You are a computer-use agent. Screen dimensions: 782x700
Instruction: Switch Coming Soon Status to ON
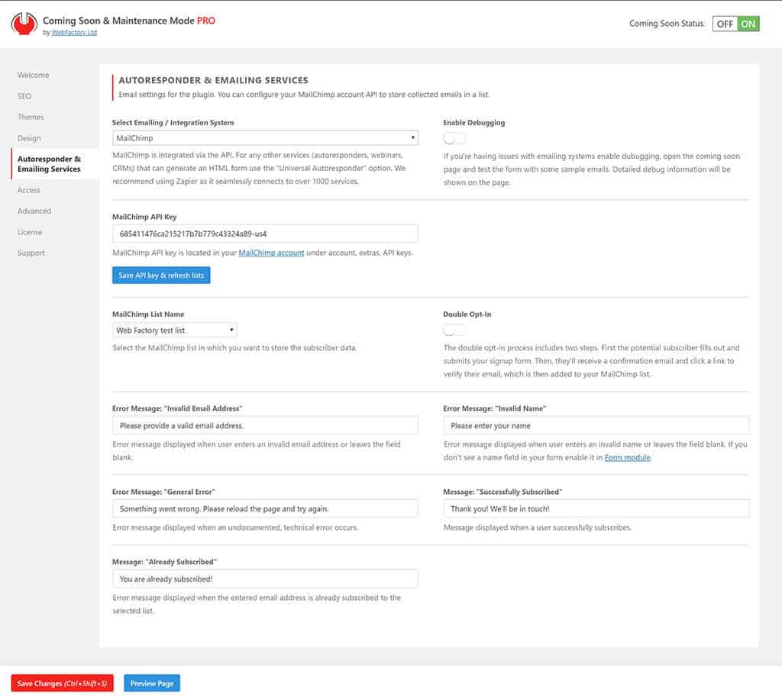click(x=748, y=24)
